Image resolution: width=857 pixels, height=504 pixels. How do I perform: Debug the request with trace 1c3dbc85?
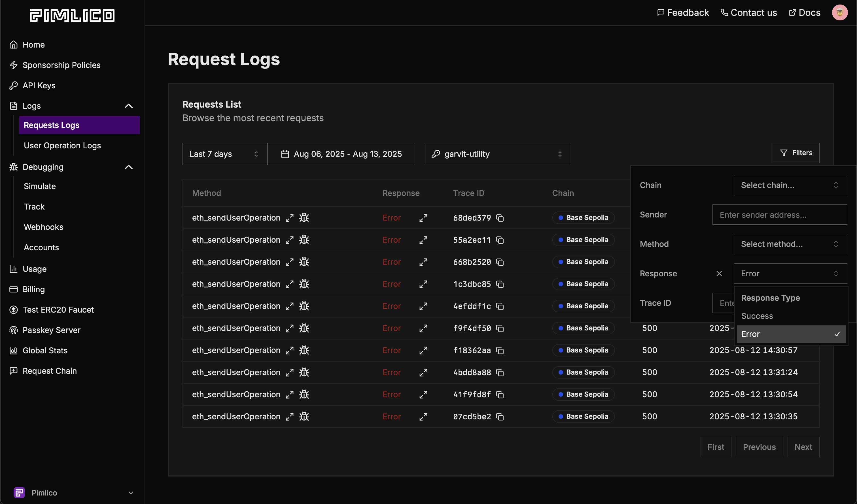coord(304,284)
